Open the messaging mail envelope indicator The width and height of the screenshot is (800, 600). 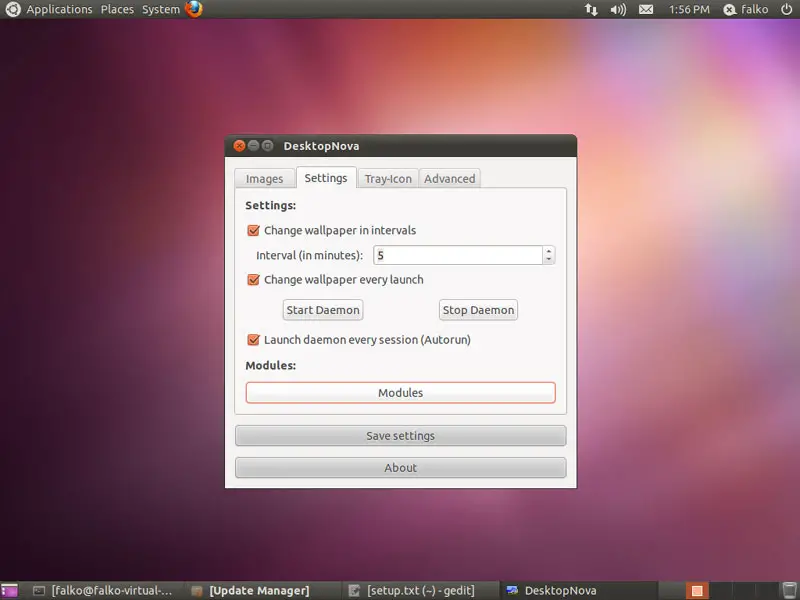click(646, 9)
